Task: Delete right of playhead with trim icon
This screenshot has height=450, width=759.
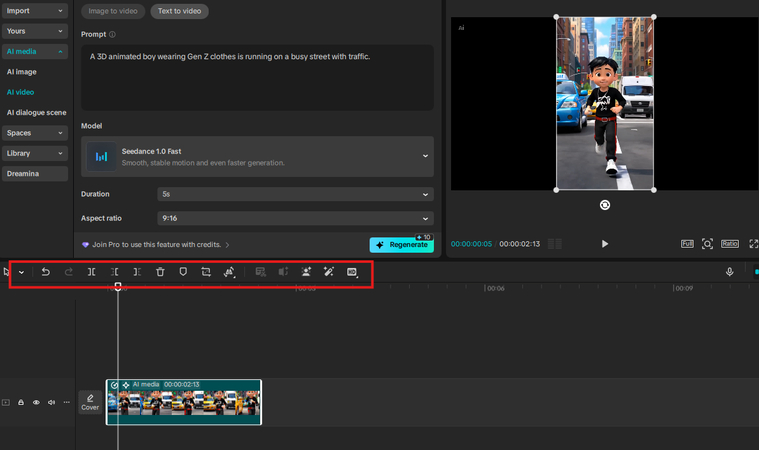Action: 137,272
